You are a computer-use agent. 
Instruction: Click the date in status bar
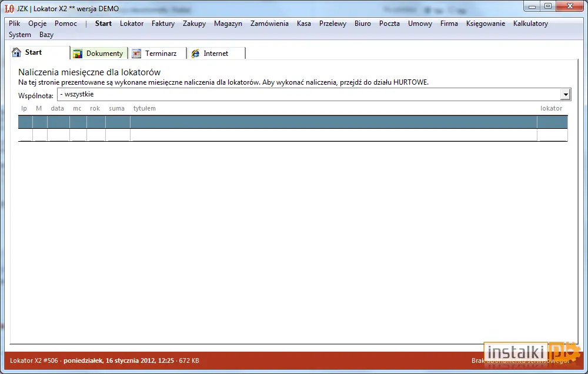pos(119,360)
